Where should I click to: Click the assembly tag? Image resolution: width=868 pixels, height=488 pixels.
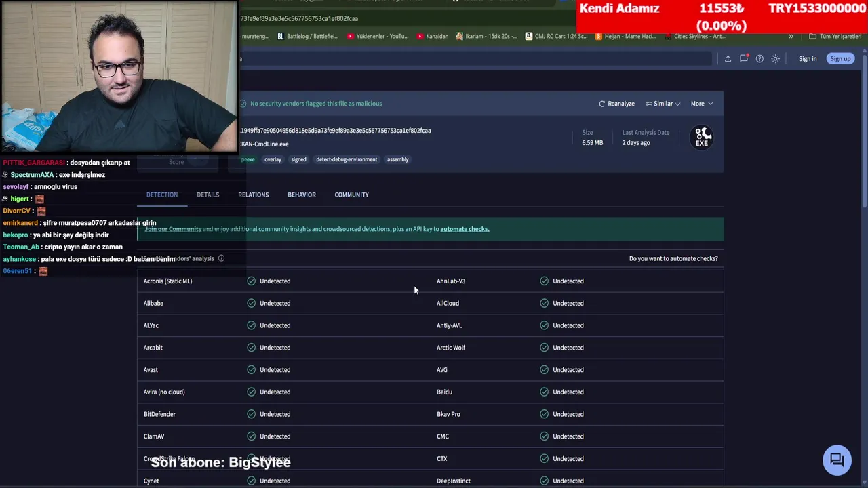point(397,159)
